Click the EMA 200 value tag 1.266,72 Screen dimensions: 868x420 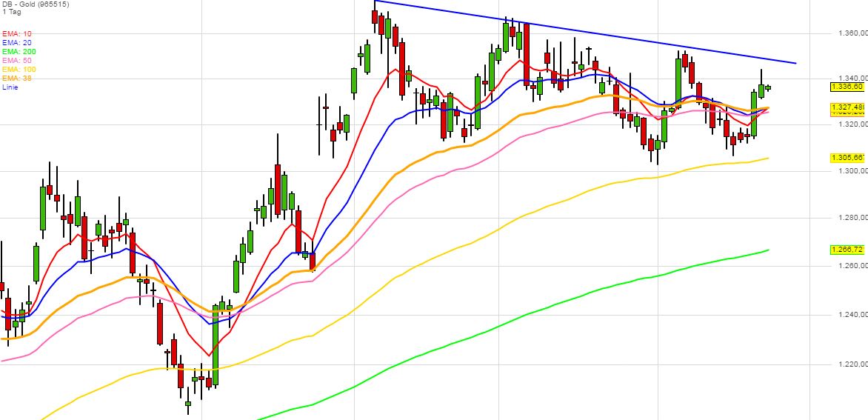[x=847, y=250]
